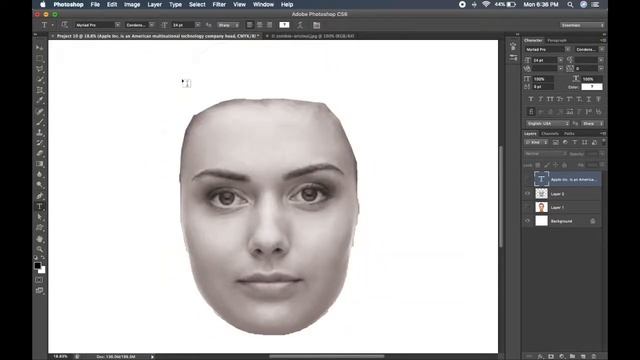Select the Blur tool
This screenshot has height=360, width=640.
click(40, 175)
